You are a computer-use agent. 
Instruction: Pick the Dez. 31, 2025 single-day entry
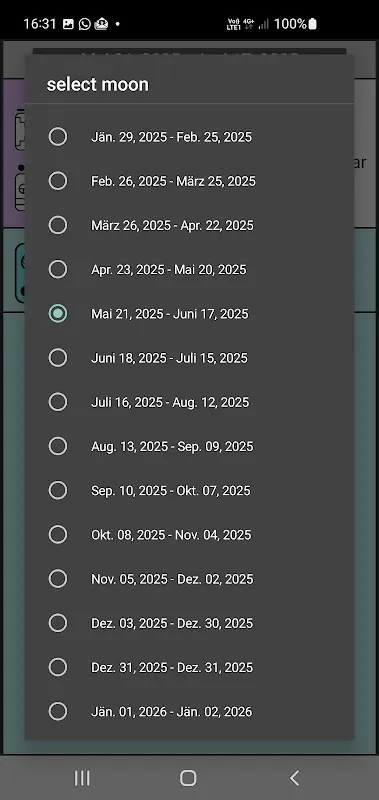coord(189,667)
